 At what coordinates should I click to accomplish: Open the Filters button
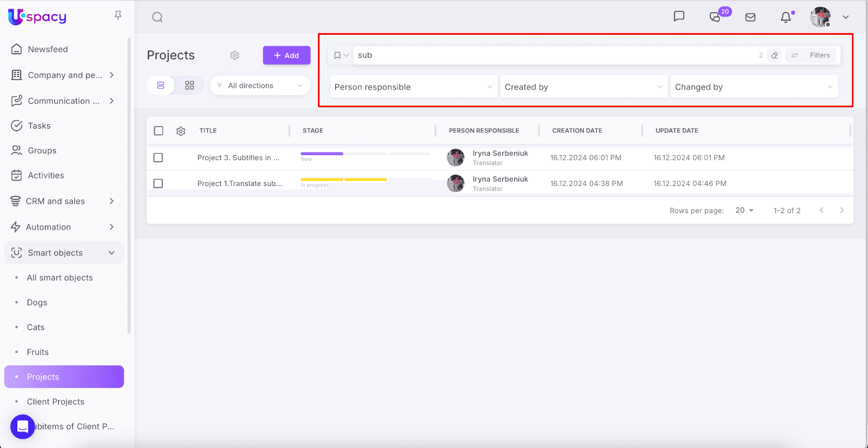click(x=812, y=55)
